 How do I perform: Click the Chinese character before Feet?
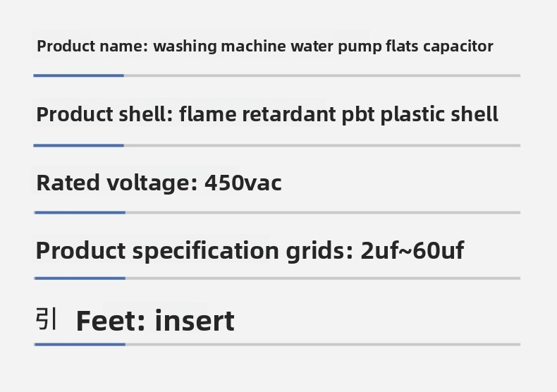tap(46, 319)
